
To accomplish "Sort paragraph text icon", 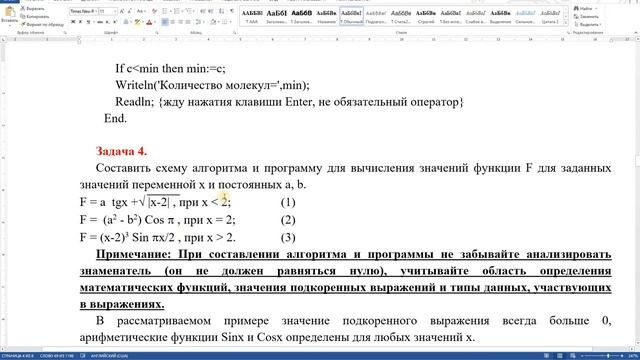I will (222, 11).
